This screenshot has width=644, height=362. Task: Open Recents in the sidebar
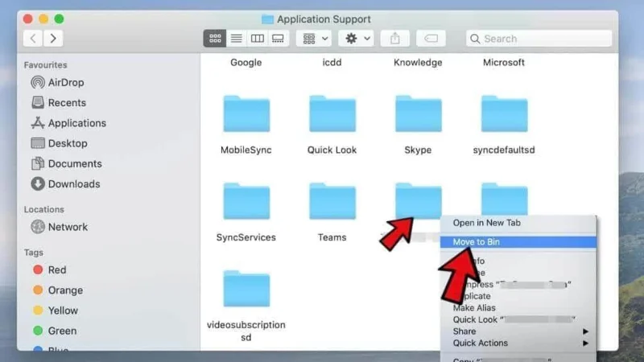tap(59, 103)
